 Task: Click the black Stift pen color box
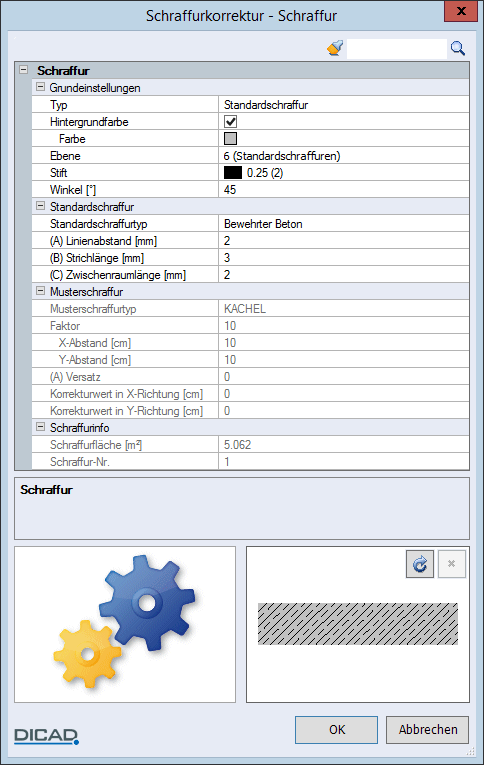point(233,173)
